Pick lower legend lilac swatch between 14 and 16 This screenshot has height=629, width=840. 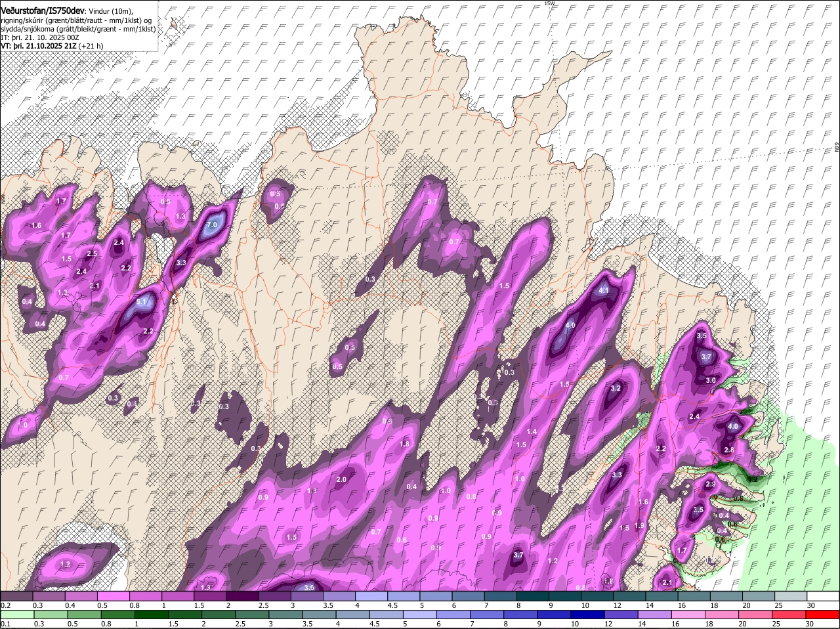click(654, 615)
